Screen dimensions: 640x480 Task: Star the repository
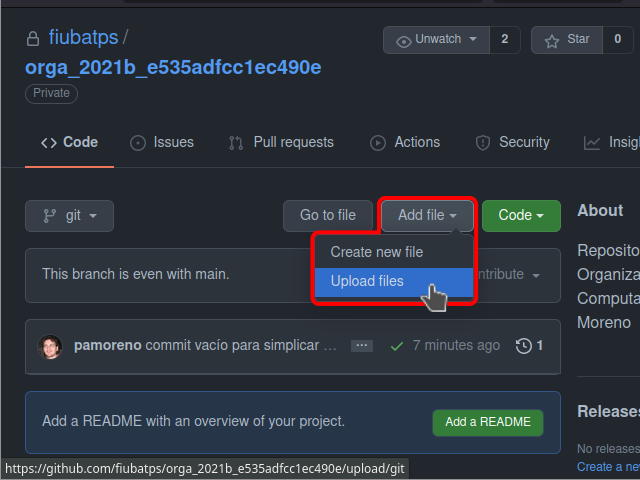point(567,40)
